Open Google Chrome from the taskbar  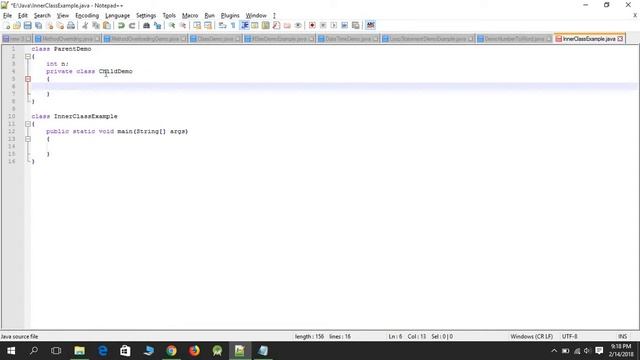tap(171, 351)
